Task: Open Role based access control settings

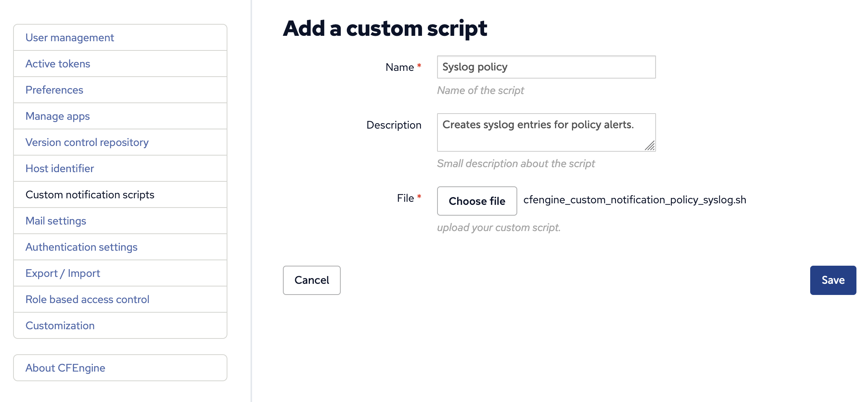Action: pos(87,299)
